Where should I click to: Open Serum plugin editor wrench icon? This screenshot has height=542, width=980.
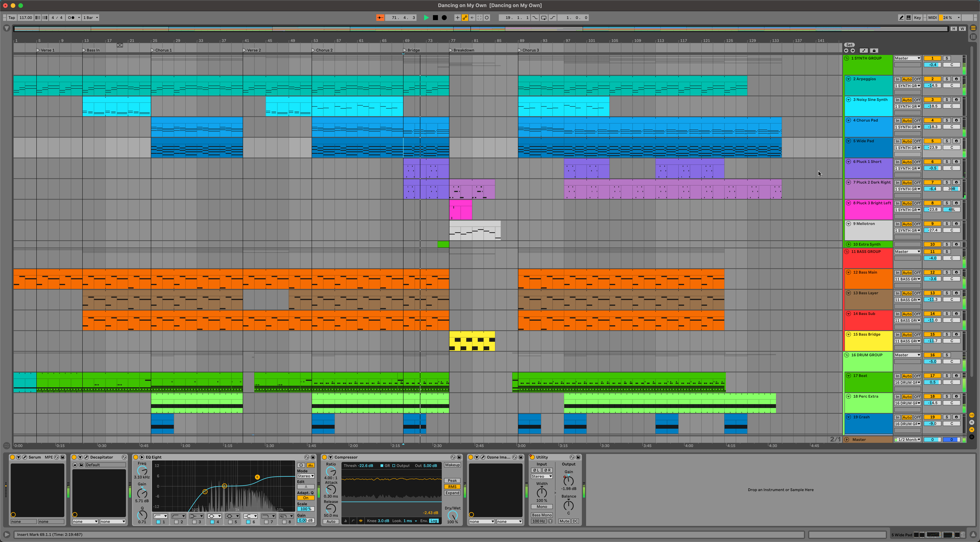(25, 457)
